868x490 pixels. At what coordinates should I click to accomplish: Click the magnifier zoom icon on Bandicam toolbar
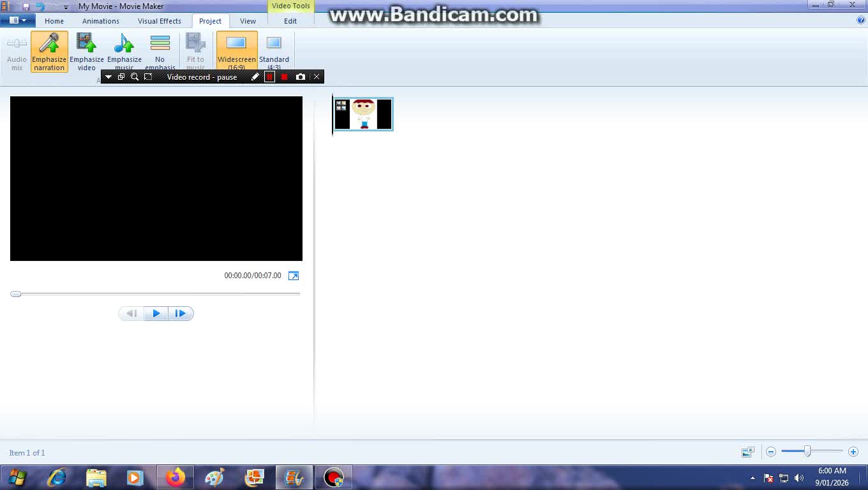coord(135,77)
